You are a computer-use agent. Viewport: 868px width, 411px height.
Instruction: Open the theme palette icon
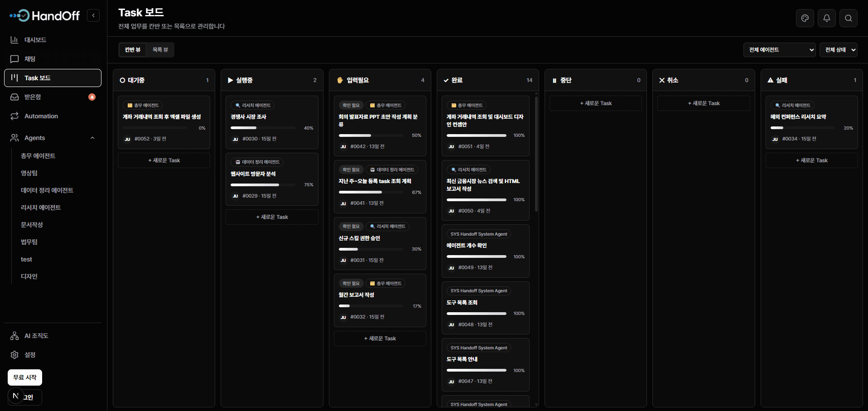coord(805,18)
